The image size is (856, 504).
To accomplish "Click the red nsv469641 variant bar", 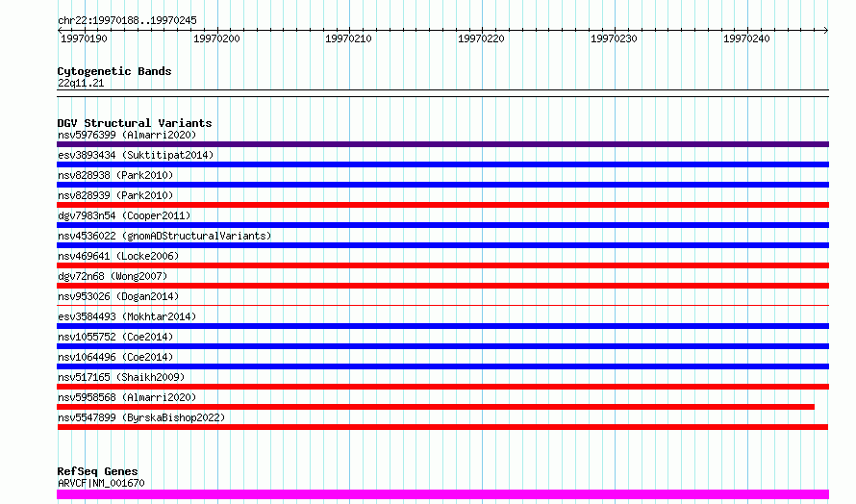I will click(x=442, y=265).
